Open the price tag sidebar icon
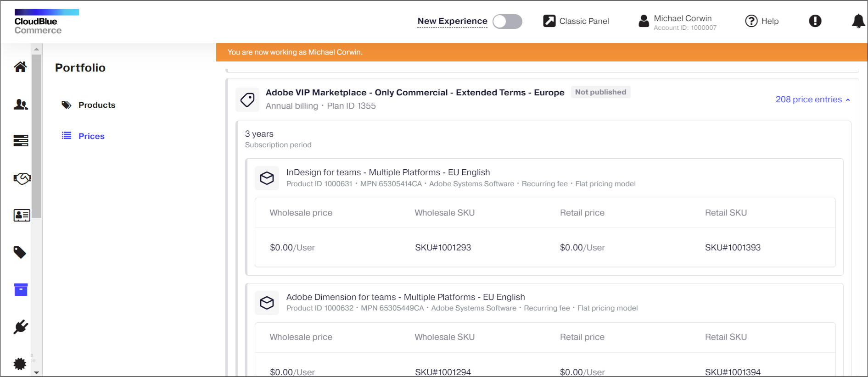868x377 pixels. 20,252
